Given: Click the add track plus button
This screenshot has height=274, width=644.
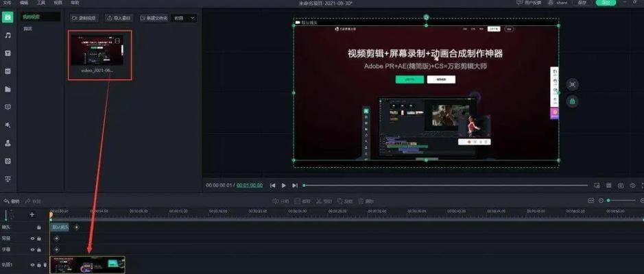Looking at the screenshot, I should coord(32,214).
